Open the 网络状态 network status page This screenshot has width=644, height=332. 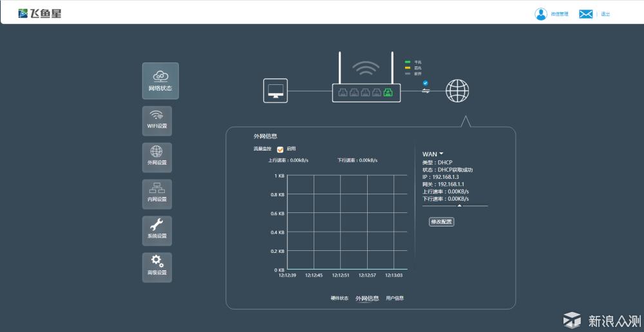click(x=160, y=80)
